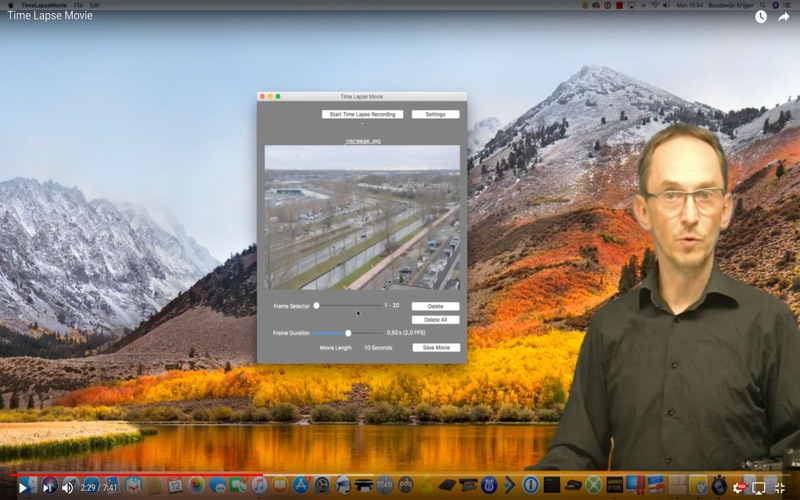
Task: Open the YouTube settings gear
Action: tap(738, 488)
